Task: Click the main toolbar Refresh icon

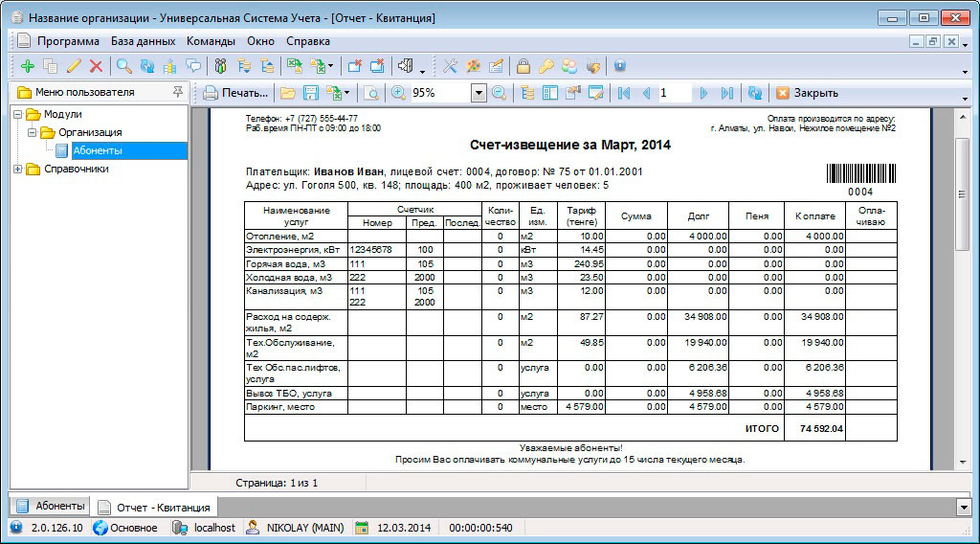Action: (x=147, y=66)
